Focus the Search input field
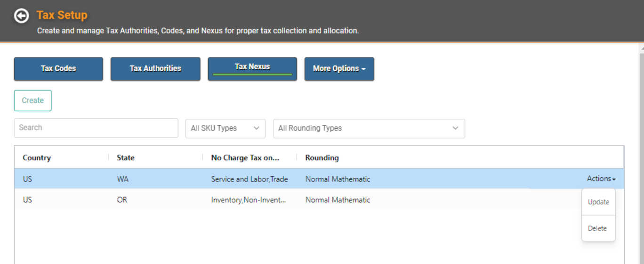This screenshot has width=644, height=264. pyautogui.click(x=96, y=128)
